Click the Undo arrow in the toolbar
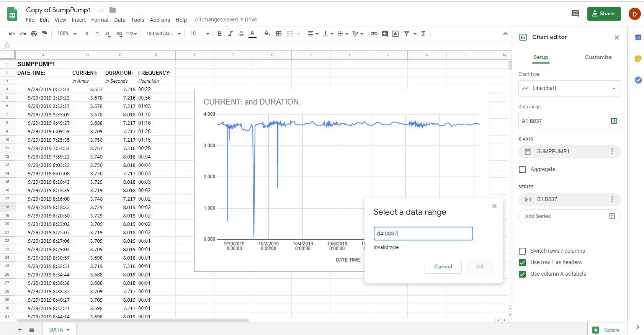Screen dimensions: 644x335 [x=12, y=34]
